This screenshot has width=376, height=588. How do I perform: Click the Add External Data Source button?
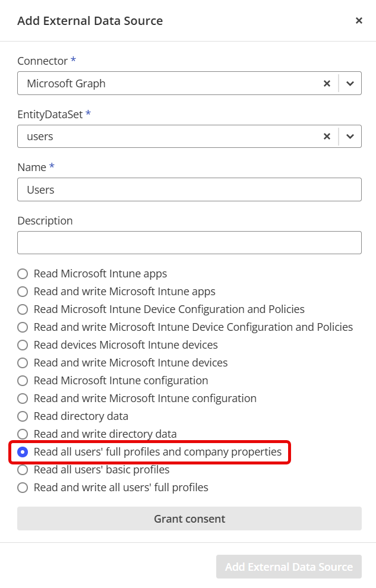coord(289,567)
